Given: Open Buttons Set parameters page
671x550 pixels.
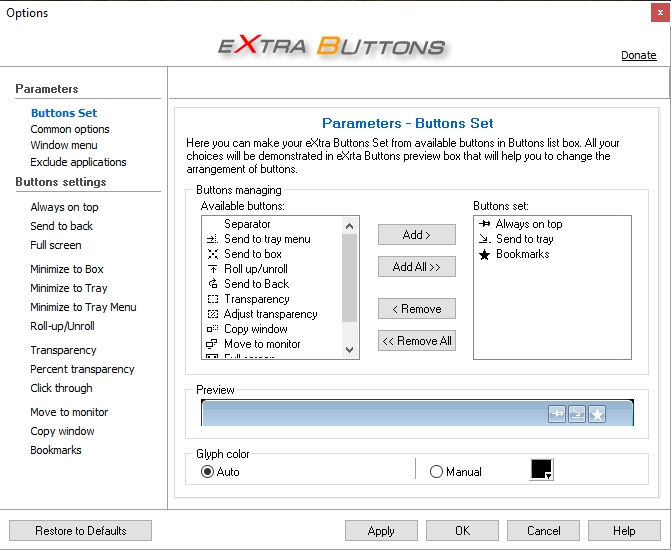Looking at the screenshot, I should [64, 113].
